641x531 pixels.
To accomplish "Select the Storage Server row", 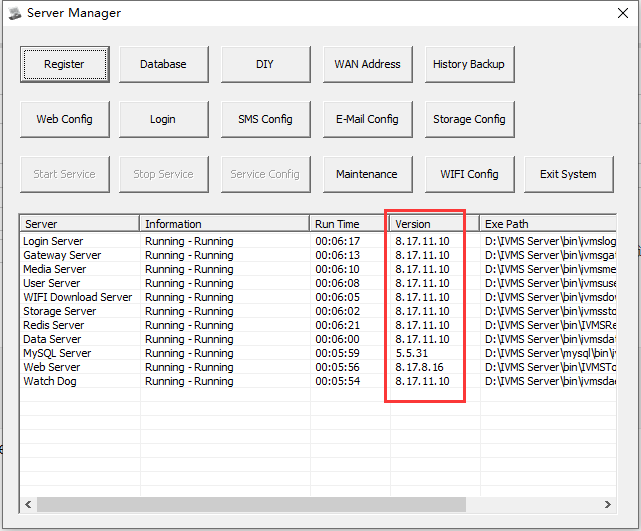I will click(x=318, y=311).
